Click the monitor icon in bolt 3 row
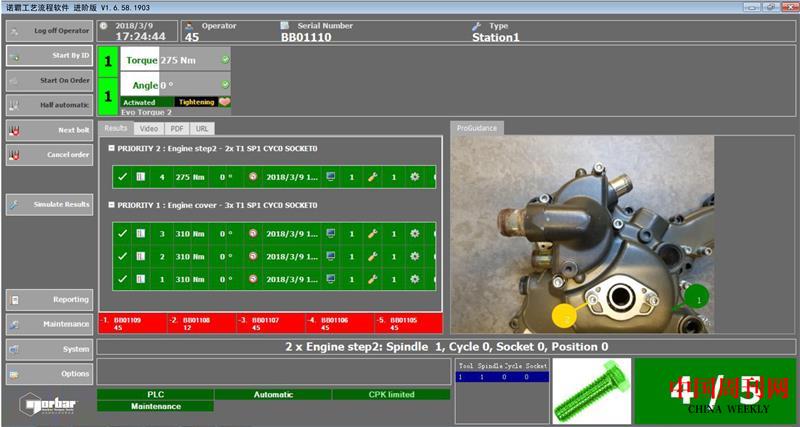This screenshot has width=800, height=427. (332, 233)
